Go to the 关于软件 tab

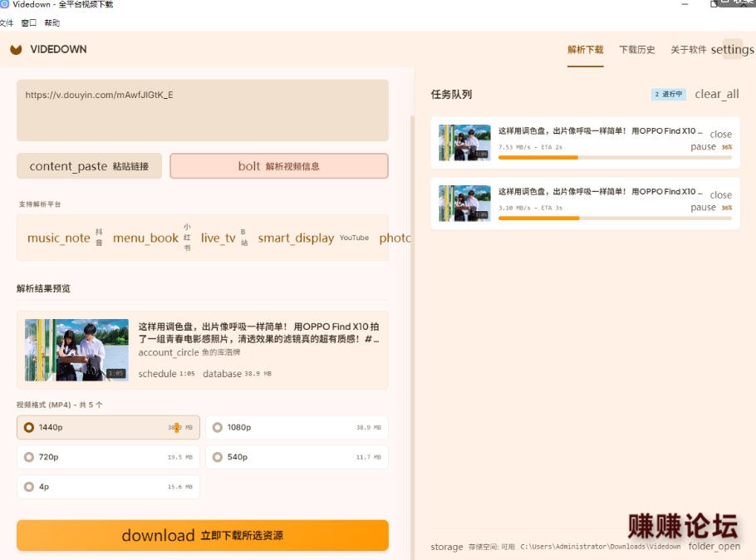tap(689, 49)
